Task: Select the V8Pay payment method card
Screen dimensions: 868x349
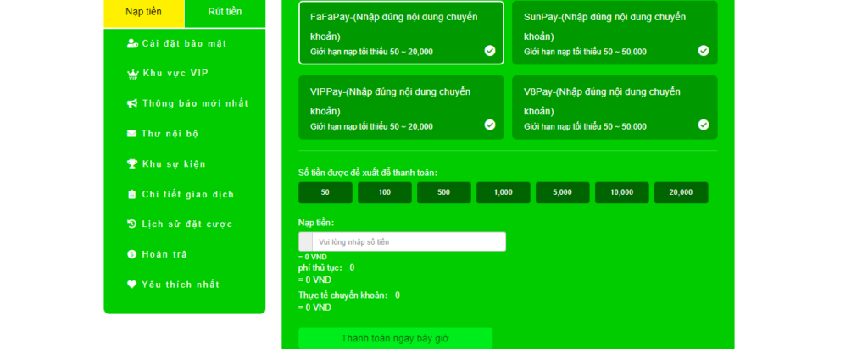Action: pyautogui.click(x=615, y=108)
